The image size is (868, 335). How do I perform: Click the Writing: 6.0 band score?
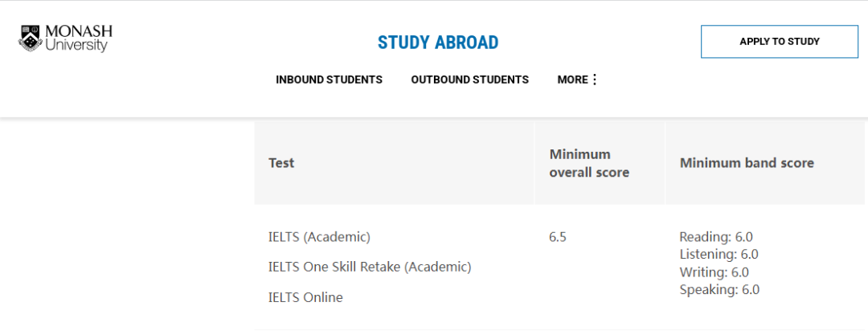714,272
